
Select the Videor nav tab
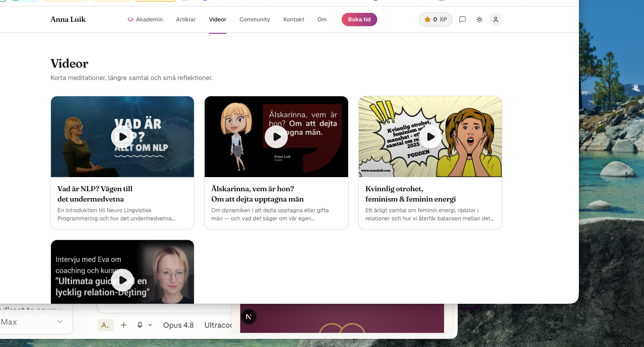[218, 19]
